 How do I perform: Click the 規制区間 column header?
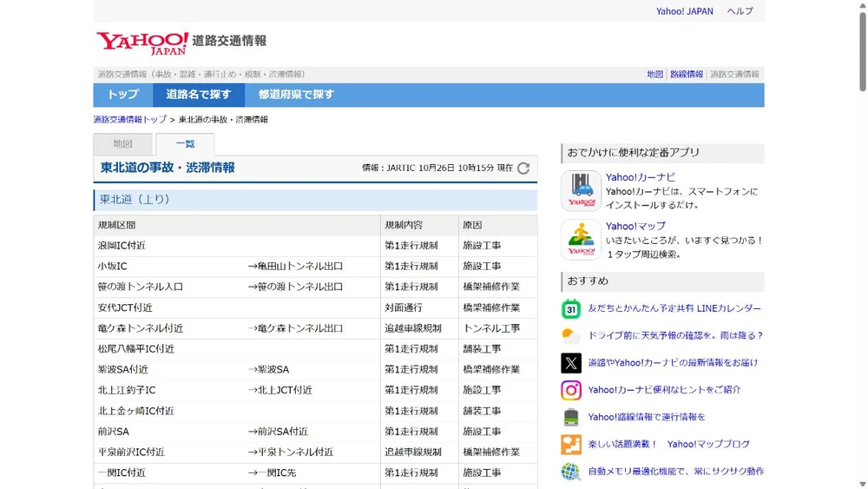[237, 226]
